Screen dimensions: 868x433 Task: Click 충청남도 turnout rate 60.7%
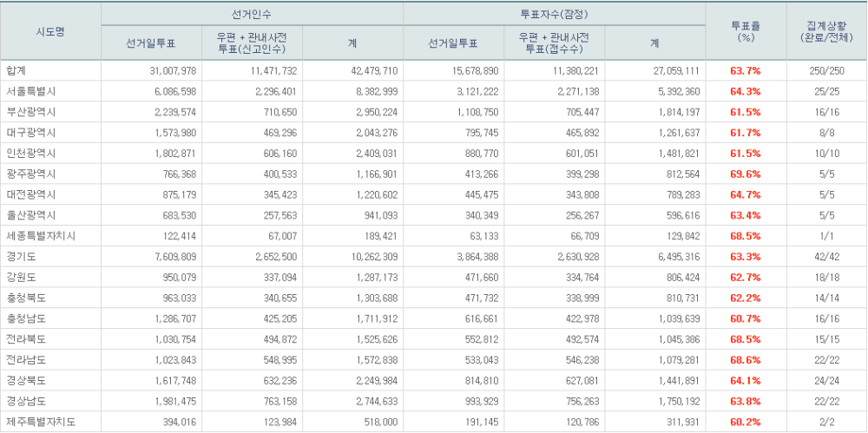[746, 318]
